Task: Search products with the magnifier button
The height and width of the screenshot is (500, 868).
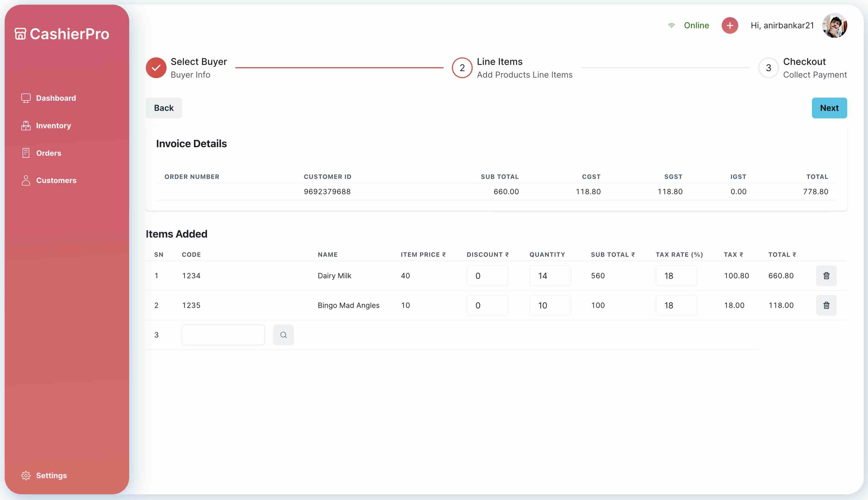Action: (283, 335)
